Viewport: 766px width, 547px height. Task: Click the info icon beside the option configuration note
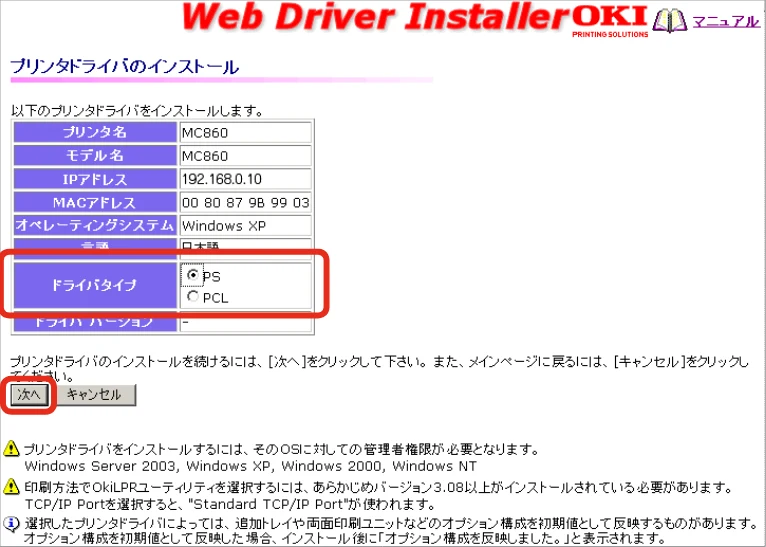coord(11,524)
